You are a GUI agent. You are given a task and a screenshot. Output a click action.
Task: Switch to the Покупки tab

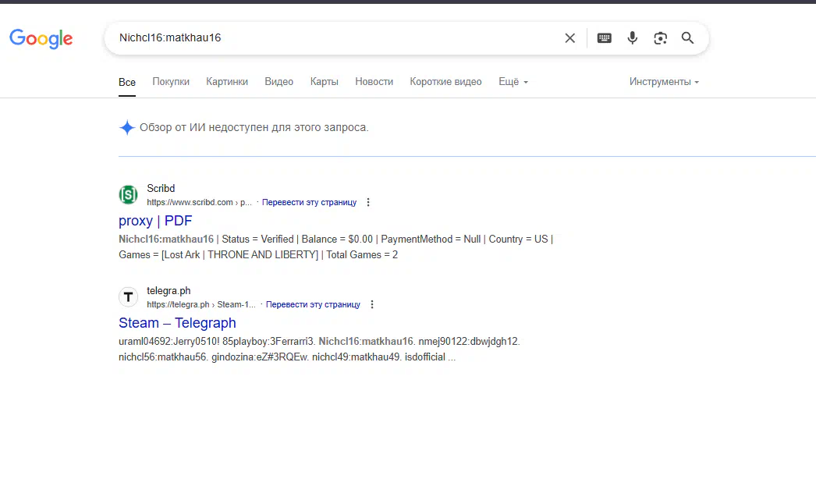(171, 82)
